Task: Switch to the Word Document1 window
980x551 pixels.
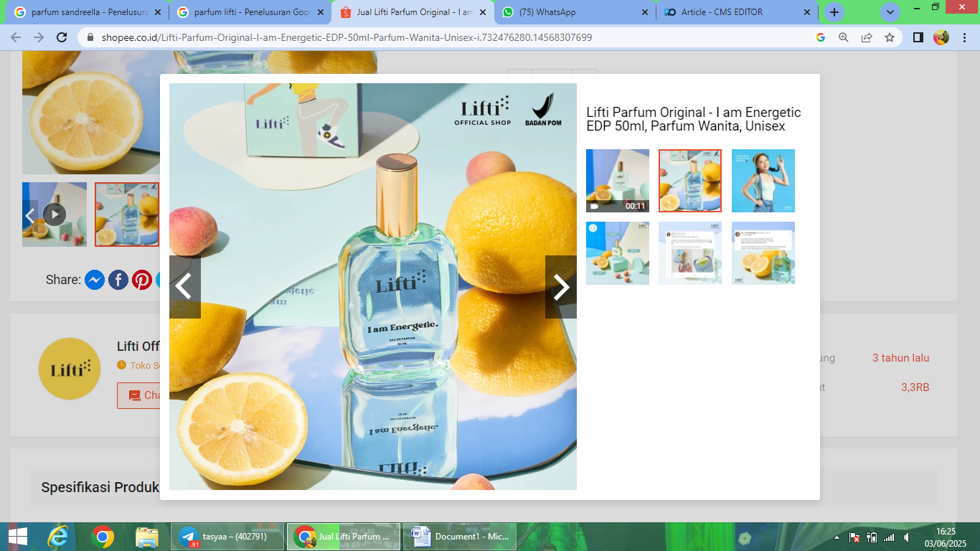Action: pyautogui.click(x=460, y=537)
